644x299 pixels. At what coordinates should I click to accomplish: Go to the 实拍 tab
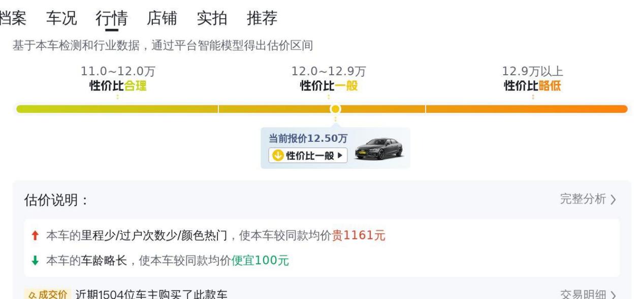(x=212, y=18)
